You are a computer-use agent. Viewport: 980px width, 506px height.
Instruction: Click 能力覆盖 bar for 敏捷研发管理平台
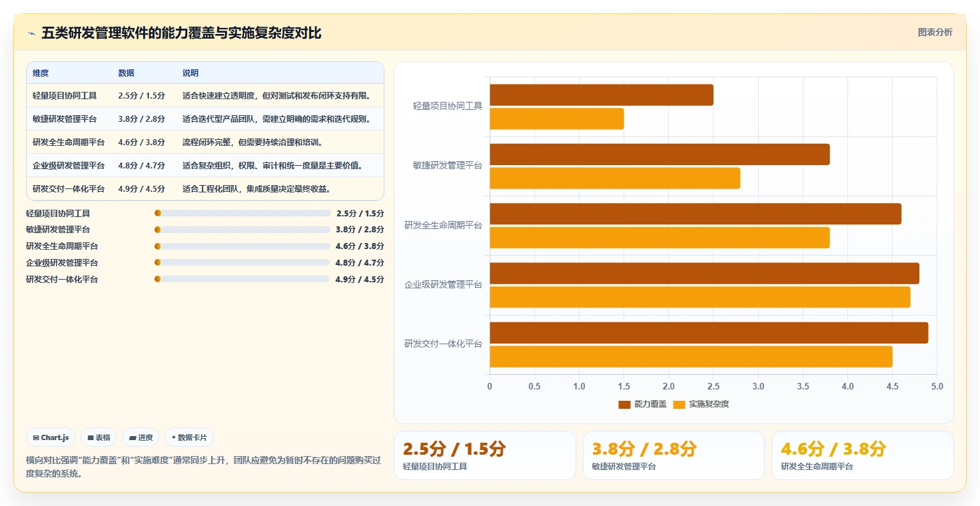[660, 154]
